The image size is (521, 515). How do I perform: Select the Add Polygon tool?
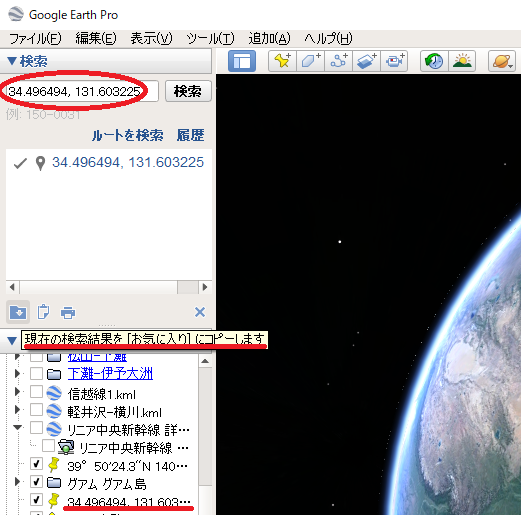click(310, 61)
